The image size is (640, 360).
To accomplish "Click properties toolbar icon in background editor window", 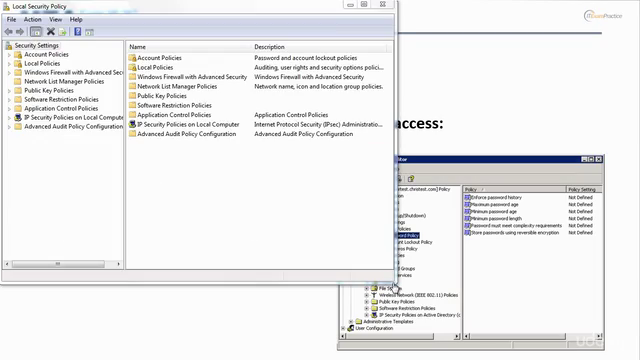I will click(x=411, y=179).
